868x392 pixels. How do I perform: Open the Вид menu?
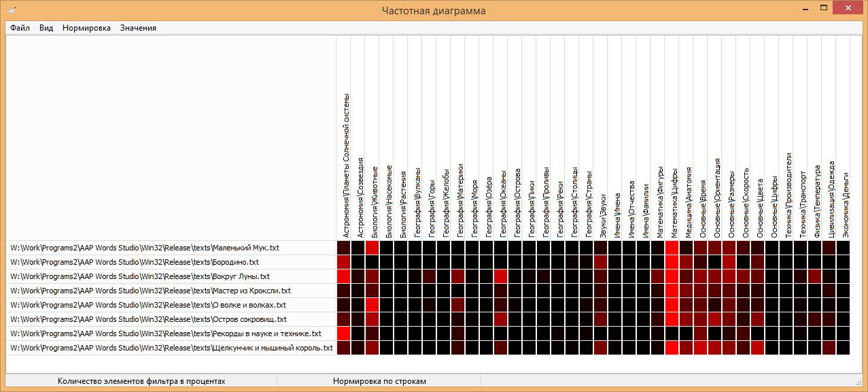pyautogui.click(x=46, y=28)
